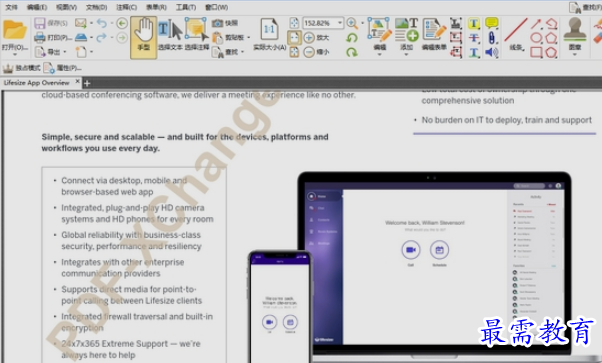The image size is (602, 363).
Task: Click the 放大 zoom in button
Action: pyautogui.click(x=316, y=37)
